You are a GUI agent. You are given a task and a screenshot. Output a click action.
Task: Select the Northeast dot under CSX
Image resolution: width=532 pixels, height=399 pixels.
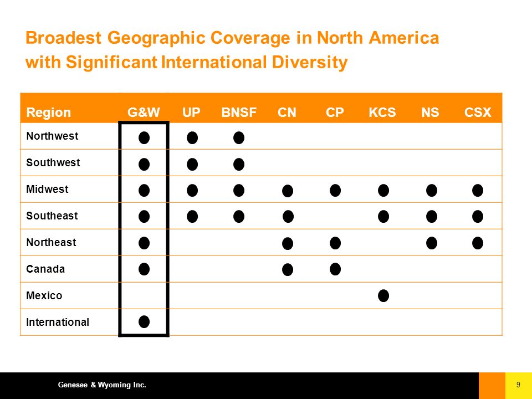(478, 243)
